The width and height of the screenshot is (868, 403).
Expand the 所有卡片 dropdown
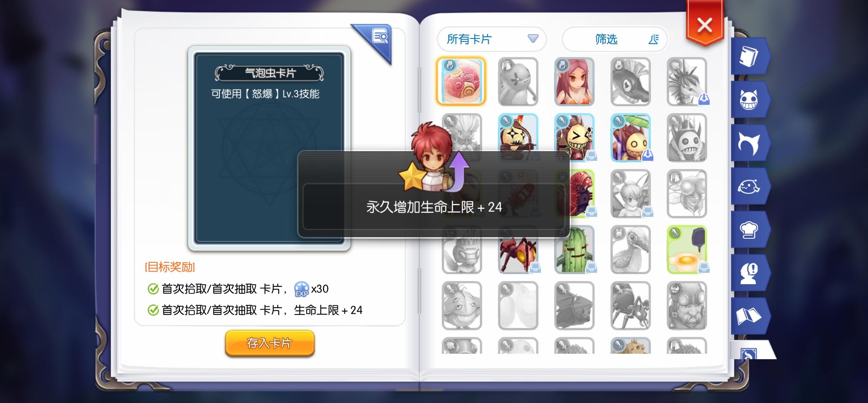point(492,39)
